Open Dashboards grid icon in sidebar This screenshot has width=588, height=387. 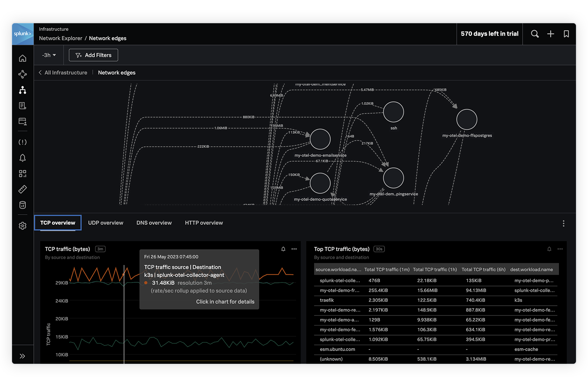point(22,174)
